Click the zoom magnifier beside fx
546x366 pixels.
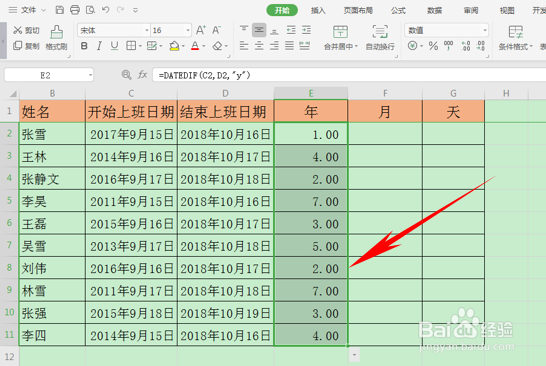click(x=126, y=75)
